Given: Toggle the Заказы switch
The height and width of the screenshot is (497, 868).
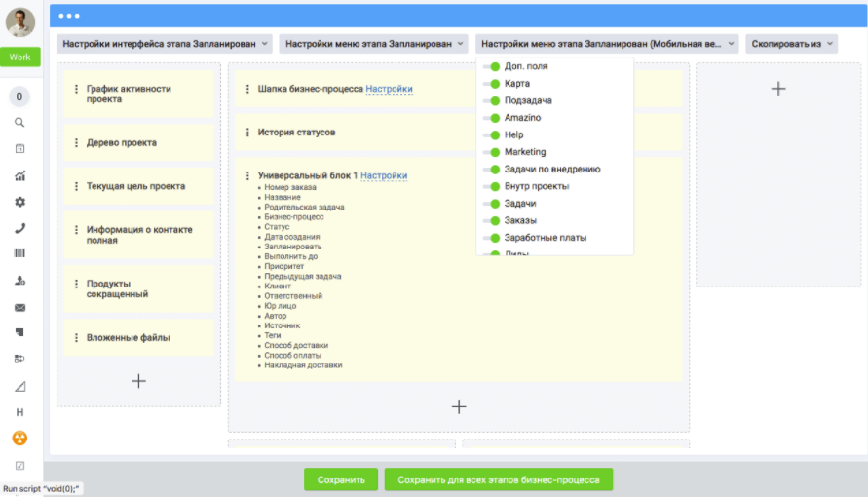Looking at the screenshot, I should click(x=492, y=221).
